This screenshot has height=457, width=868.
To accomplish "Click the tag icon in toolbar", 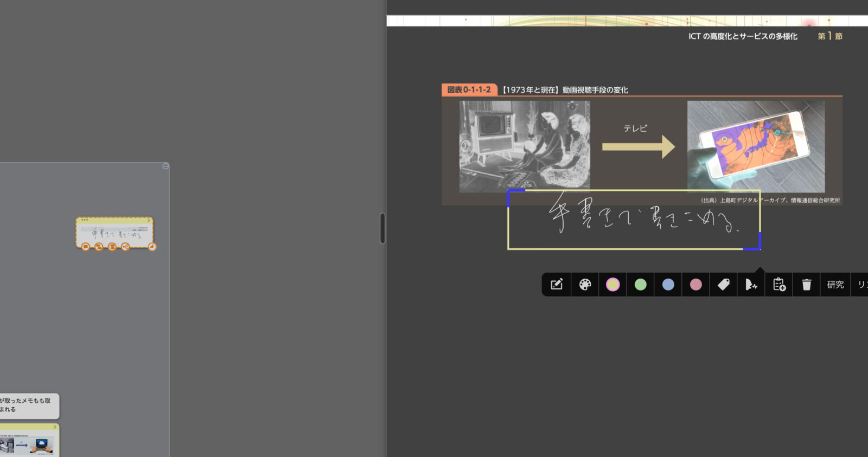I will 723,285.
